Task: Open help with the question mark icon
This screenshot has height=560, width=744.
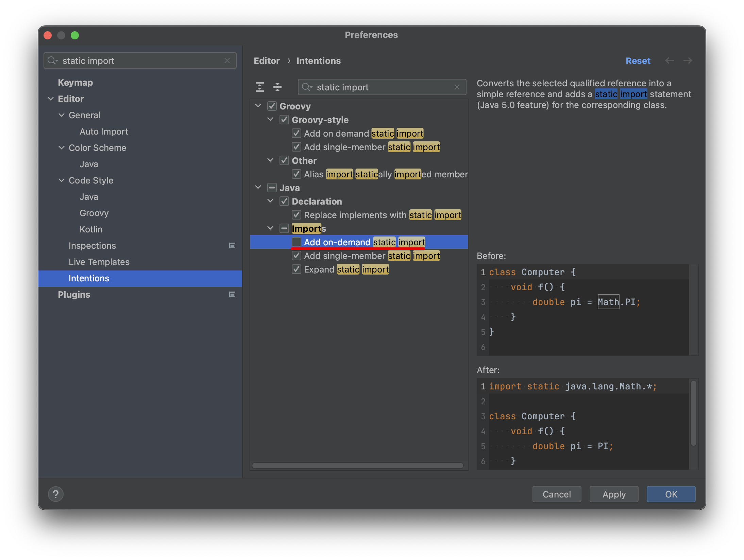Action: coord(56,494)
